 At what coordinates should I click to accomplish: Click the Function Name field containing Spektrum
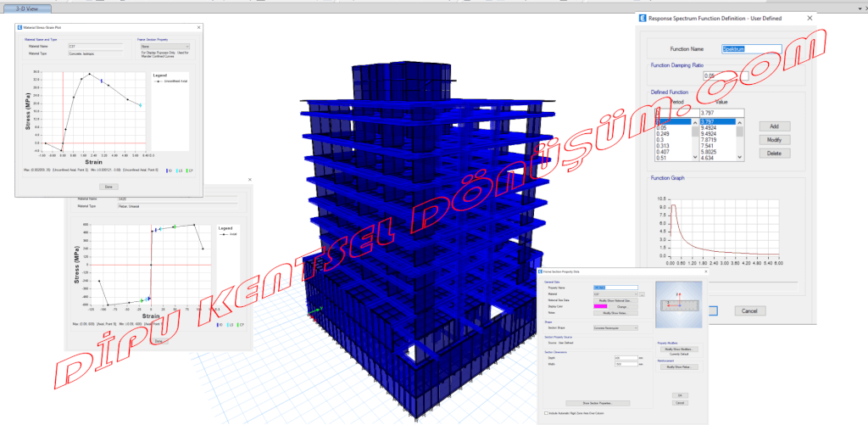752,48
